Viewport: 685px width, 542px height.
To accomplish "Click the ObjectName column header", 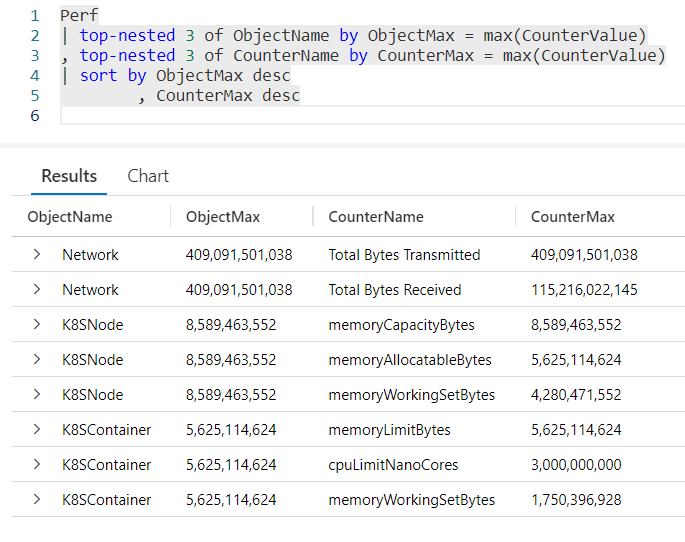I will point(70,217).
